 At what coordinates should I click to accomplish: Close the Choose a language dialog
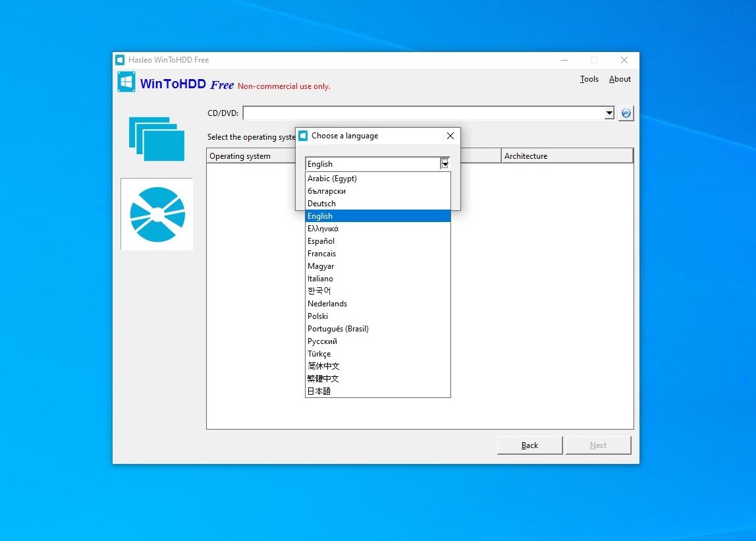pos(450,136)
